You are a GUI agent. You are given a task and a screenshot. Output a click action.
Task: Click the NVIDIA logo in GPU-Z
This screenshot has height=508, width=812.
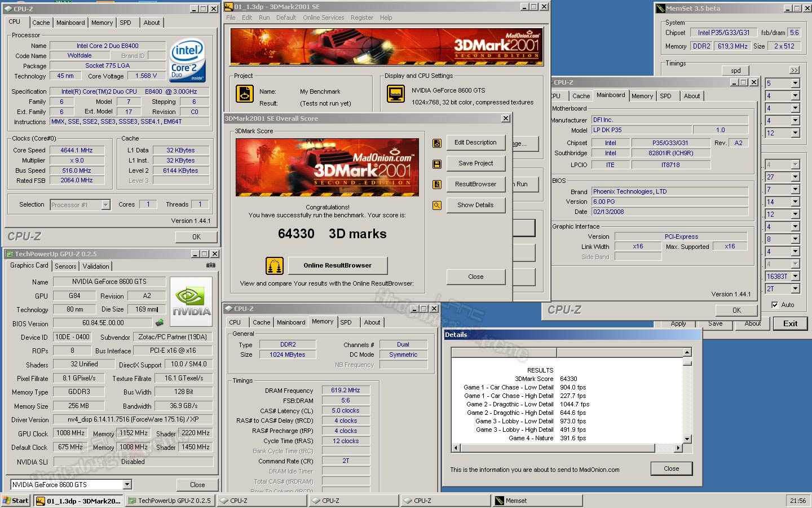[191, 302]
